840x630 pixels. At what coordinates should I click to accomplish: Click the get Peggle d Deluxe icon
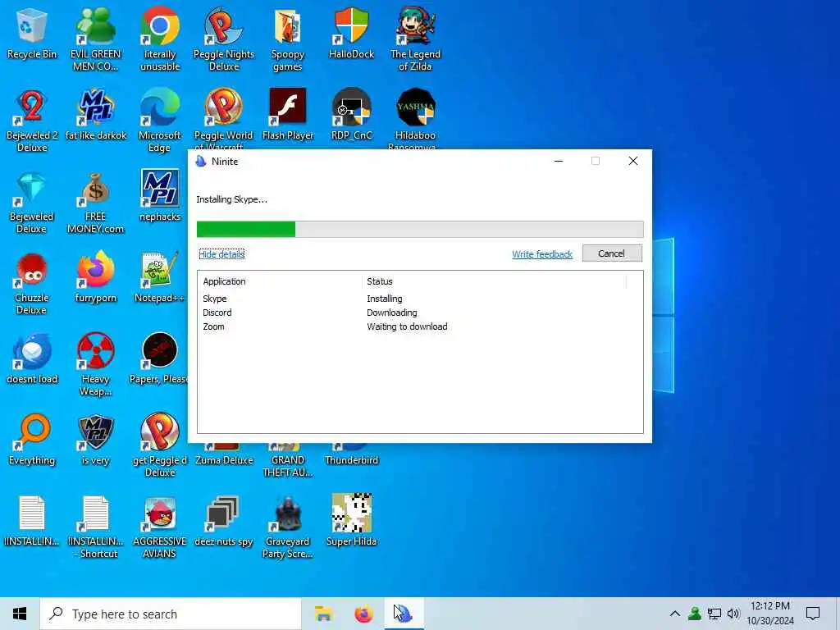click(x=160, y=445)
